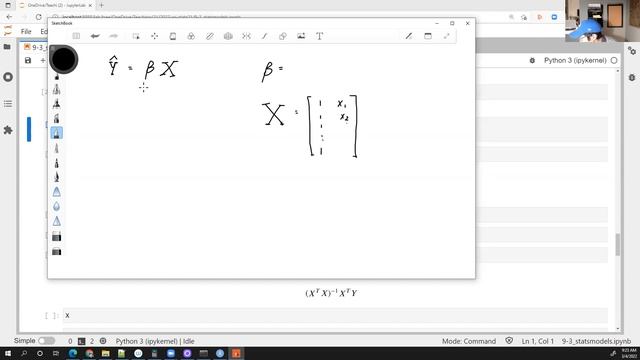Screen dimensions: 640x360
Task: Click 9-3_statsmodels.ipynb in status bar
Action: 596,341
